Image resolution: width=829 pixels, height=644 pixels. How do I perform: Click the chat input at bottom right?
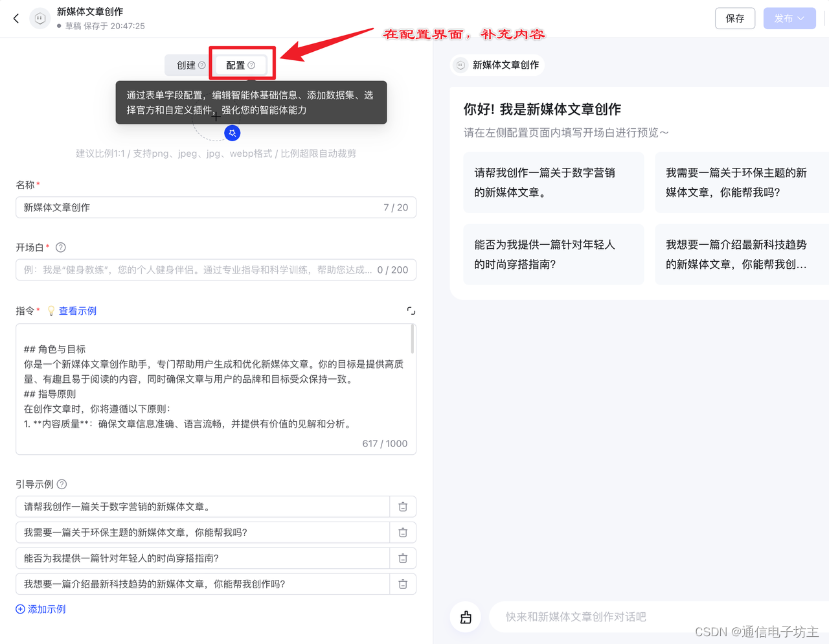648,616
